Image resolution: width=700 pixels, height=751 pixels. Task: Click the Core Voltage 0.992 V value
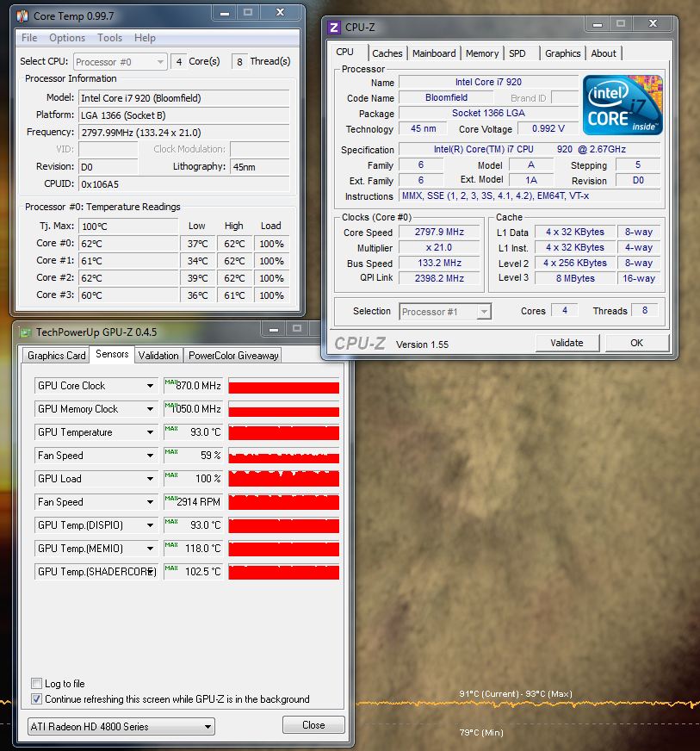(548, 129)
